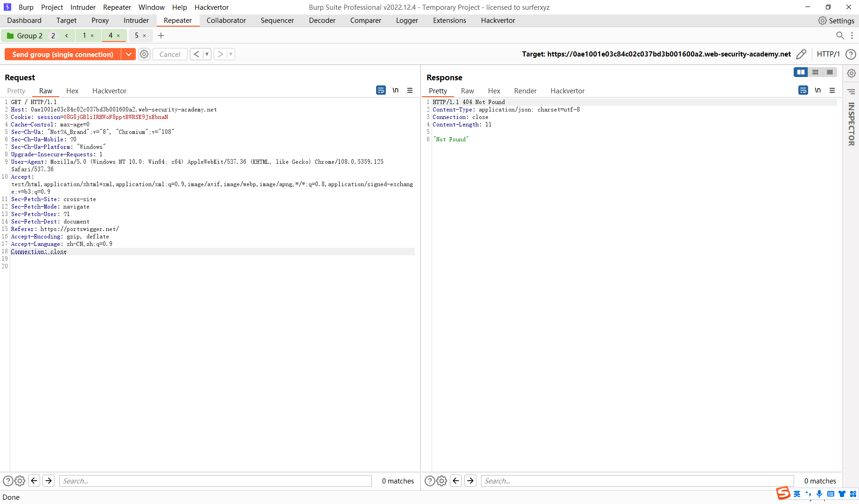Toggle non-printable chars \n in Request panel
859x504 pixels.
[x=395, y=90]
